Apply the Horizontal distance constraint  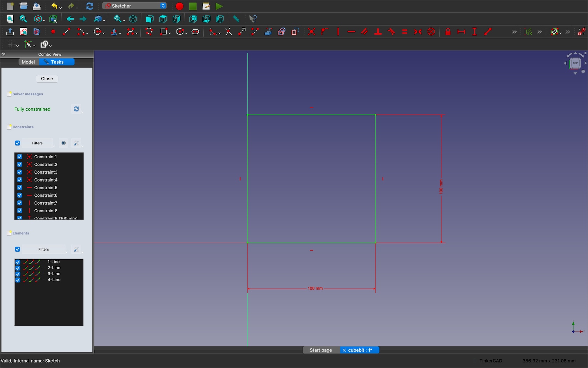(461, 32)
